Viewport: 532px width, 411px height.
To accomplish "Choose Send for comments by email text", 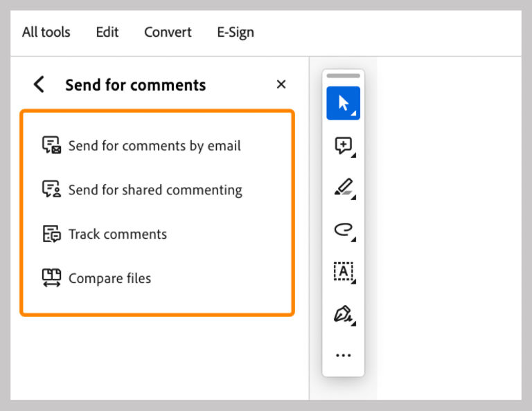I will 154,146.
